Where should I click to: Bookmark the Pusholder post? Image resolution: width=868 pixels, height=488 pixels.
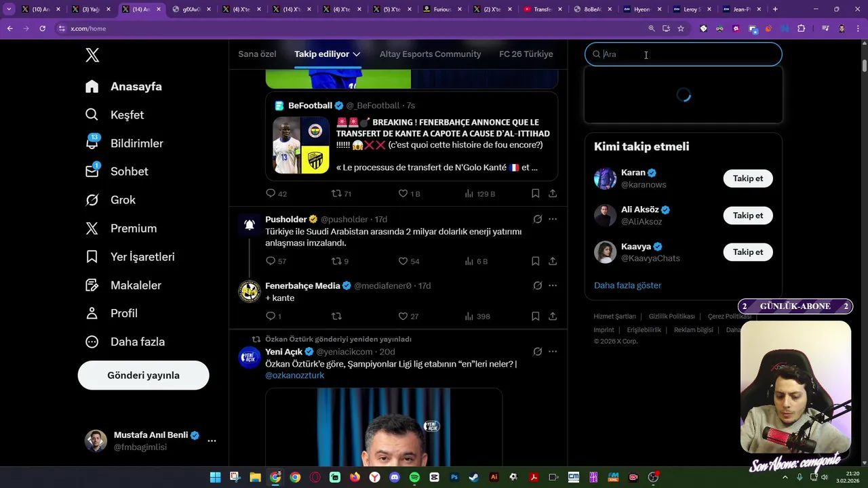pyautogui.click(x=535, y=261)
